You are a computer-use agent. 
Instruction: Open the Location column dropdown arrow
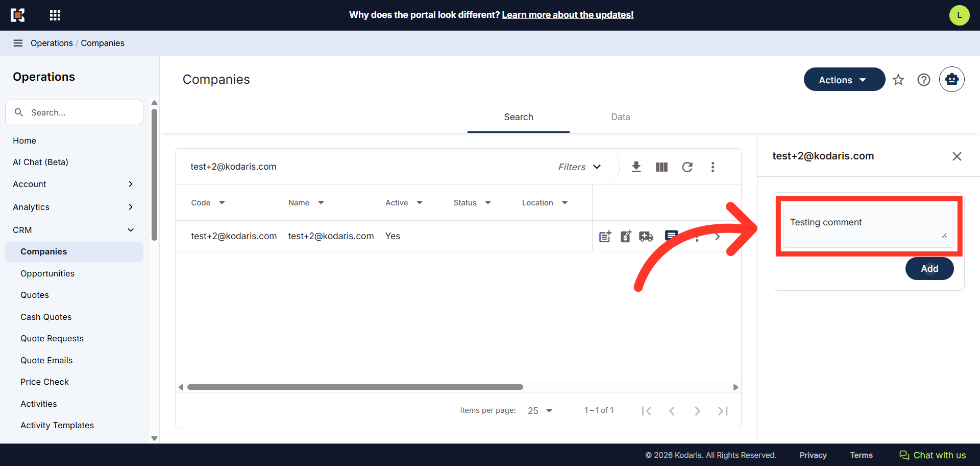pyautogui.click(x=565, y=203)
